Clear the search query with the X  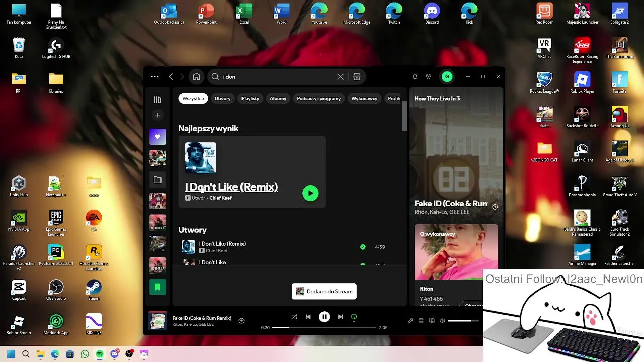[341, 77]
